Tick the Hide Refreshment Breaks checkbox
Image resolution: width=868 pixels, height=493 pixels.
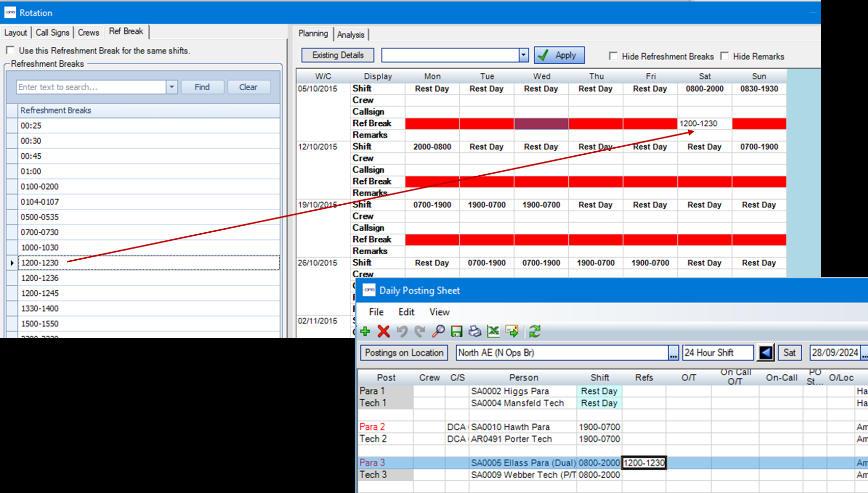click(613, 56)
